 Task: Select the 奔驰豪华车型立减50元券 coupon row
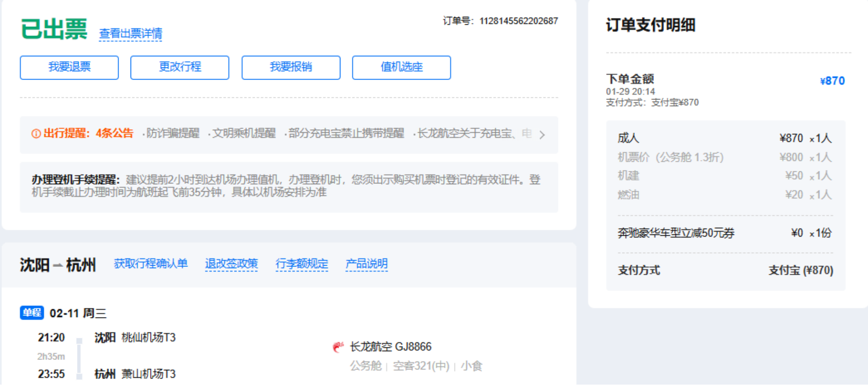[x=676, y=233]
